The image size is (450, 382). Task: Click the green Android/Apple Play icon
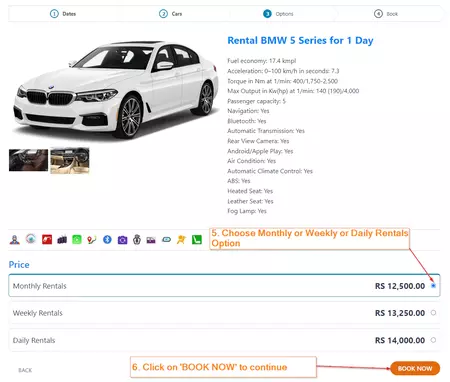[x=77, y=239]
